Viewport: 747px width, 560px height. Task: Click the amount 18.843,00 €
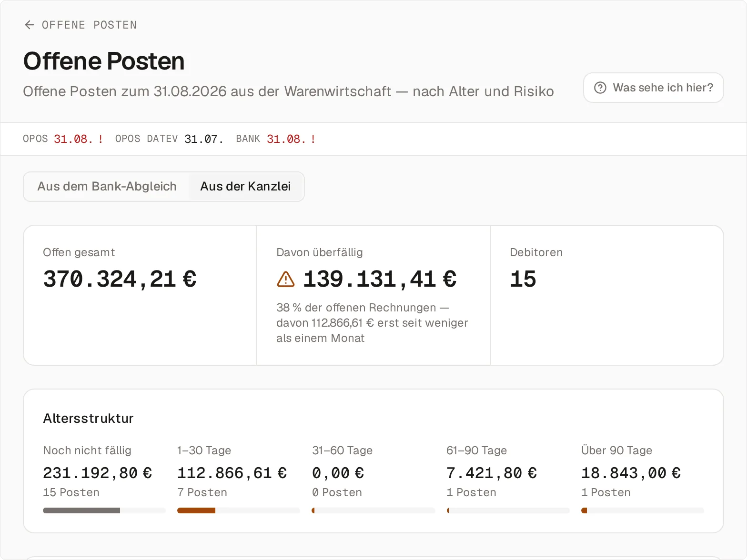click(x=631, y=473)
